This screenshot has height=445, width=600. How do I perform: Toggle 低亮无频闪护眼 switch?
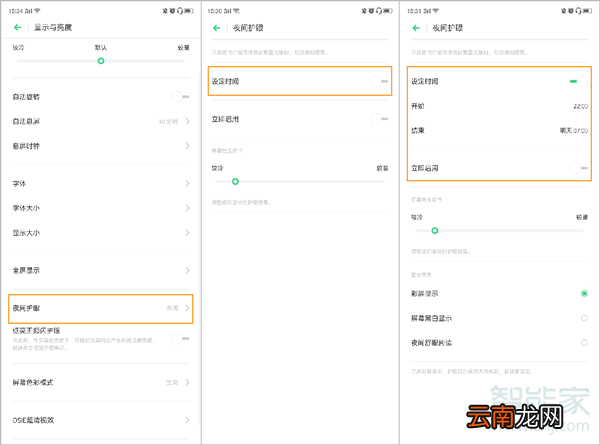pyautogui.click(x=180, y=338)
